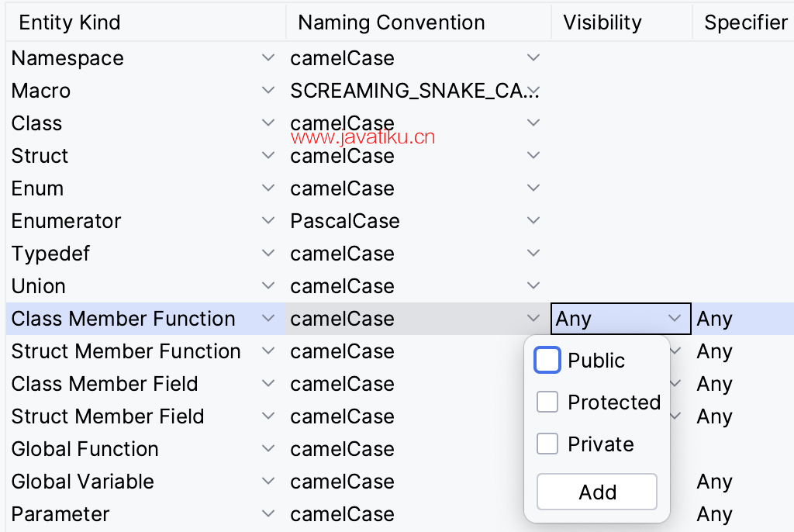Click the Naming Convention column header
This screenshot has height=532, width=794.
point(391,22)
